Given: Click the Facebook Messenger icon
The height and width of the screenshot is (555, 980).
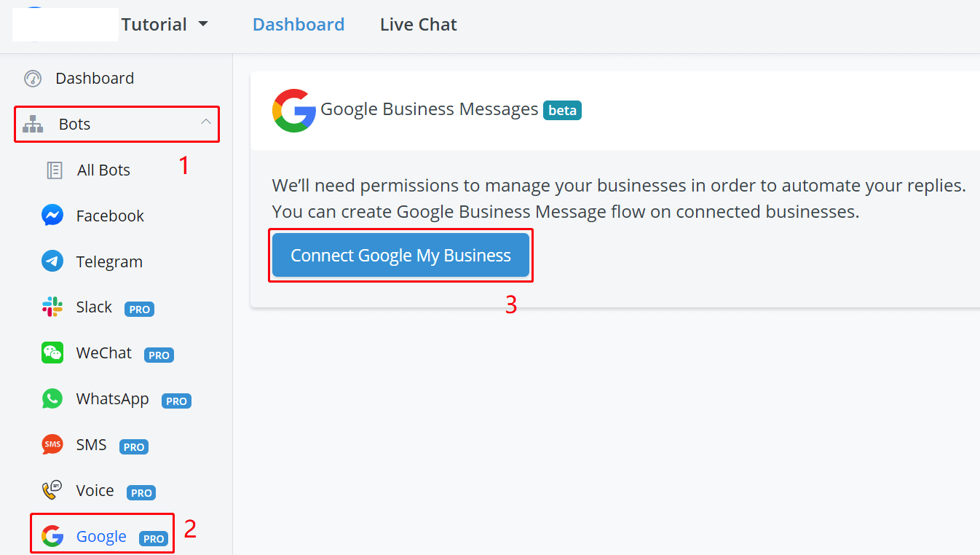Looking at the screenshot, I should (52, 216).
